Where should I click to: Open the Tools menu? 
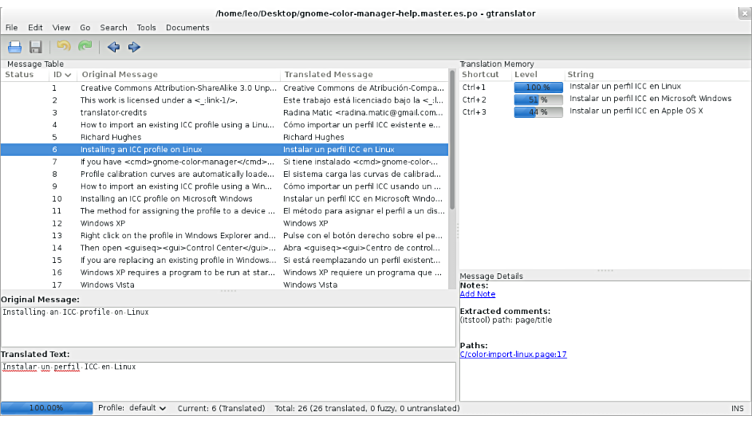(146, 28)
